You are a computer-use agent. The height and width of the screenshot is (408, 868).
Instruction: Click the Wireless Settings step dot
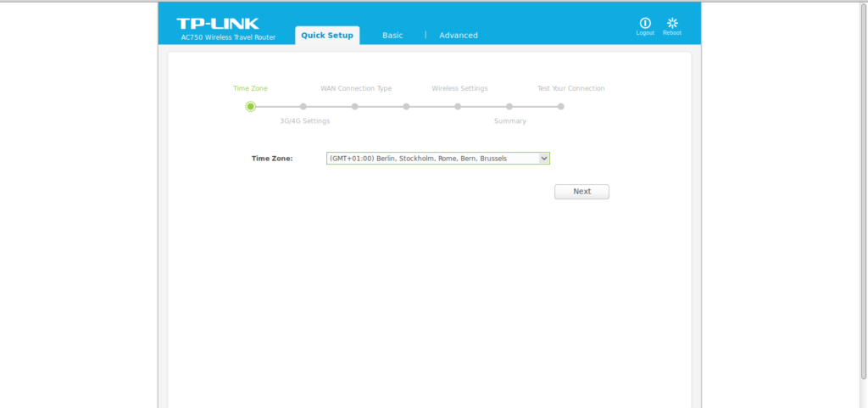click(x=458, y=107)
